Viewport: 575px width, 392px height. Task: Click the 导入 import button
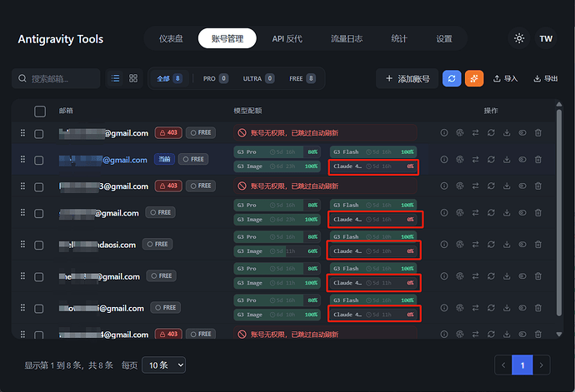(505, 78)
